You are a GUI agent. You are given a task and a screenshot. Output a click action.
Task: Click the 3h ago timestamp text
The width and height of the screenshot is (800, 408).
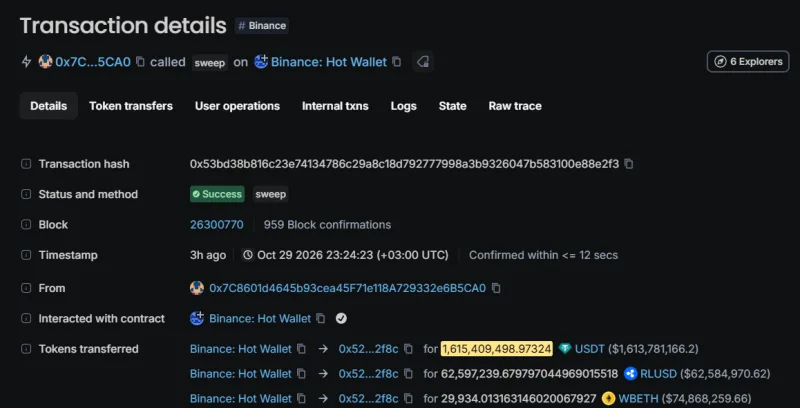click(208, 254)
